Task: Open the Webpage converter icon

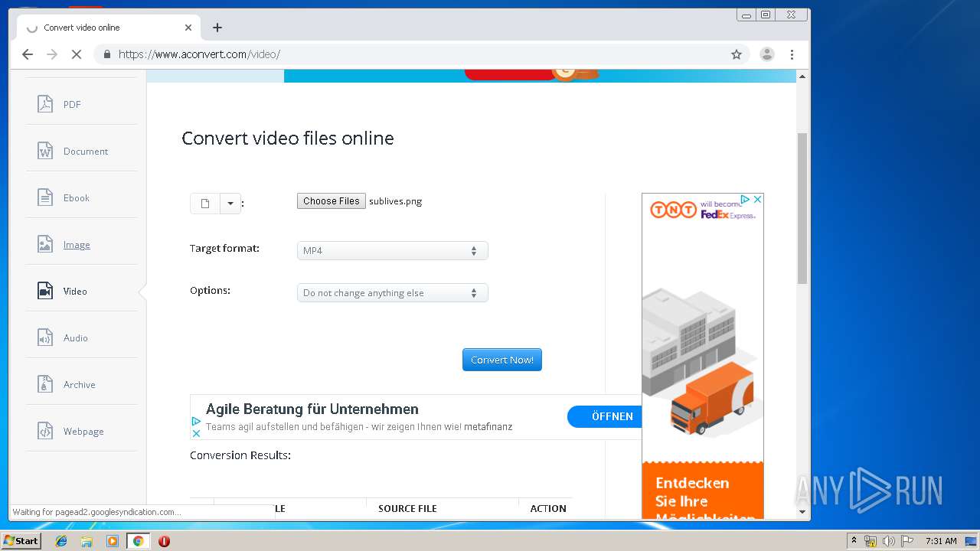Action: tap(45, 431)
